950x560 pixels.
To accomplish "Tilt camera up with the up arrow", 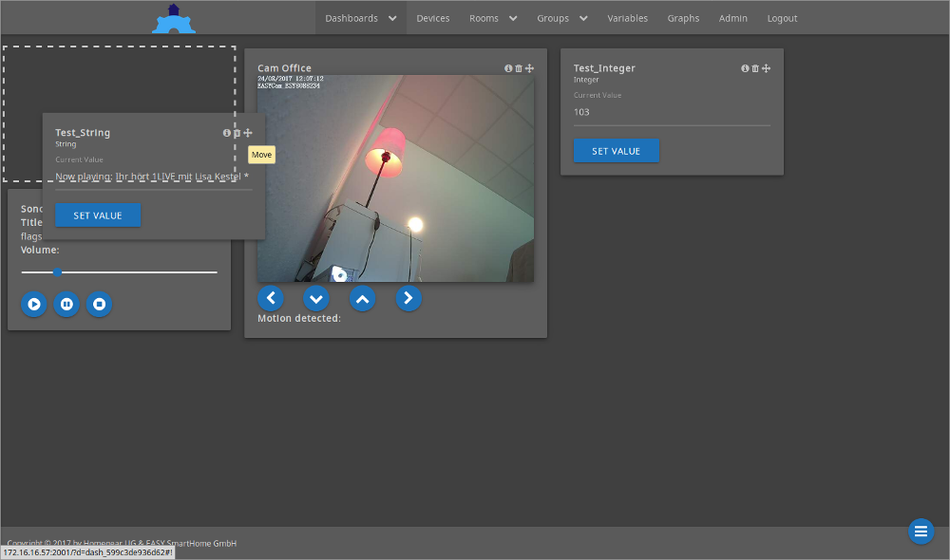I will coord(362,298).
